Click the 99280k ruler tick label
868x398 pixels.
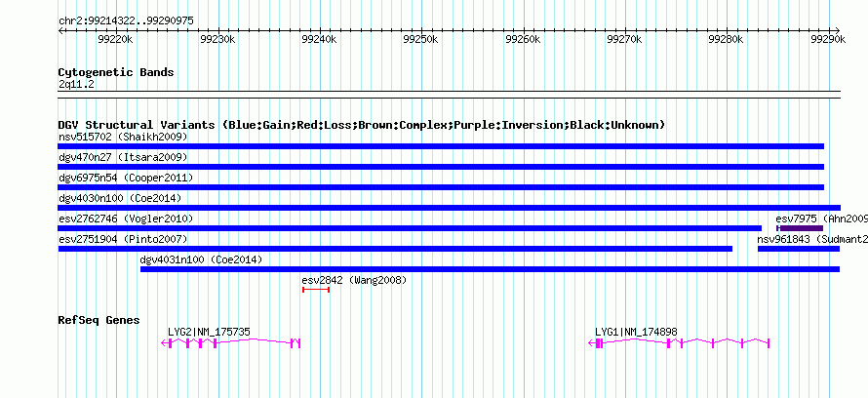point(727,40)
